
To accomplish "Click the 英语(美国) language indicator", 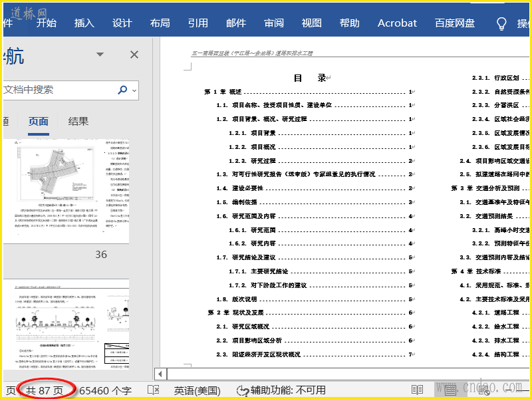I will tap(197, 390).
